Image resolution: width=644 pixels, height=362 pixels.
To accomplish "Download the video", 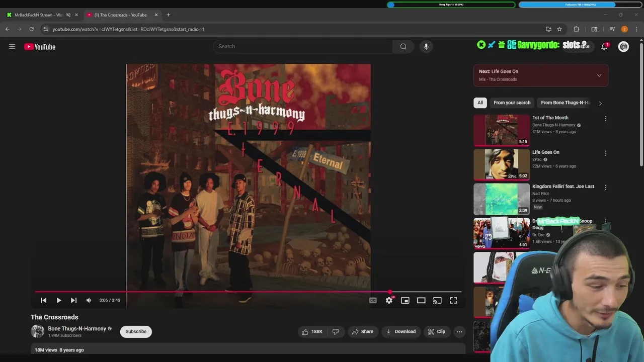I will click(x=400, y=331).
